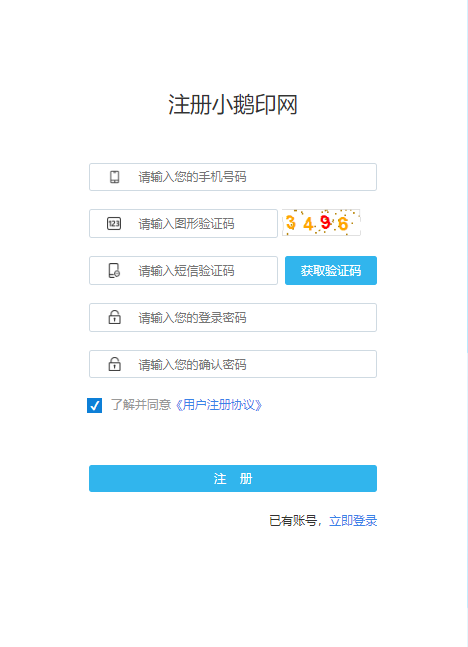Refresh the 3496 captcha image
This screenshot has height=647, width=468.
(321, 223)
